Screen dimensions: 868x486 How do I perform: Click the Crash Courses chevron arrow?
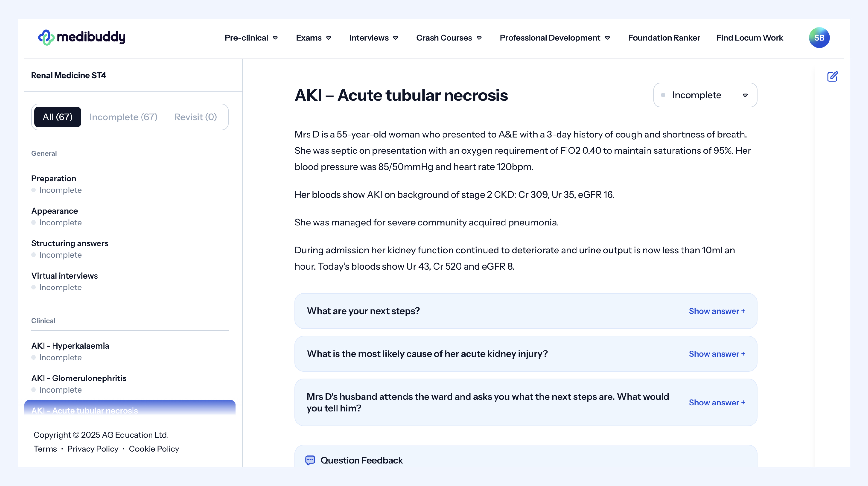pos(479,38)
